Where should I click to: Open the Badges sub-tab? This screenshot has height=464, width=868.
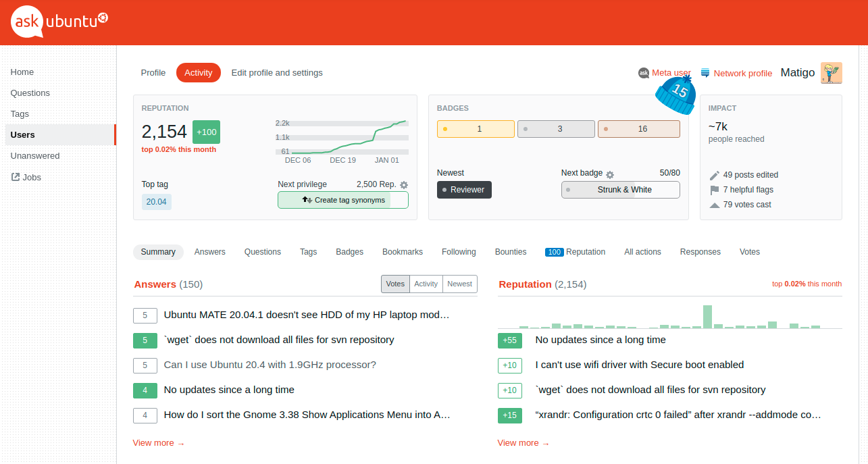pyautogui.click(x=350, y=252)
